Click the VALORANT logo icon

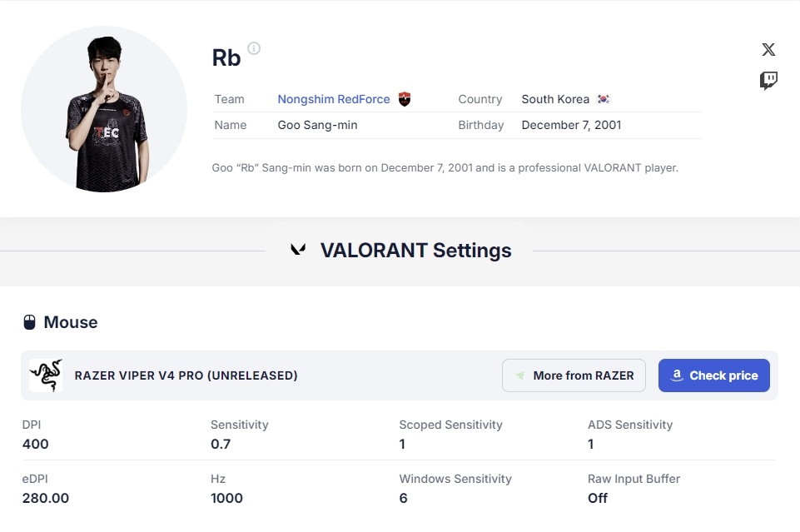tap(298, 250)
